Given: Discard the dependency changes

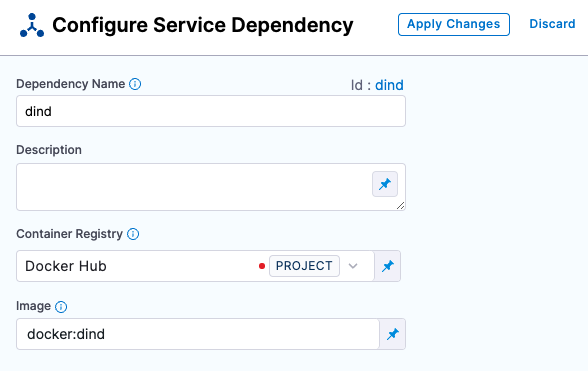Looking at the screenshot, I should [552, 24].
